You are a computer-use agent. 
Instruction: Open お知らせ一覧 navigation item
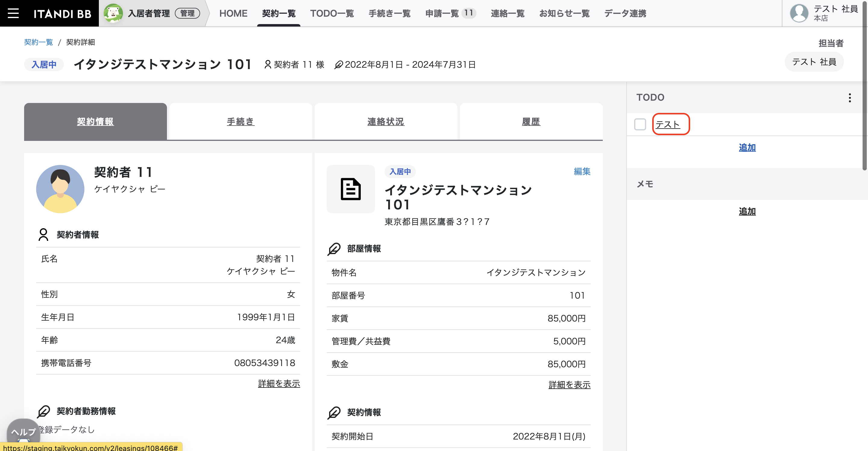pos(565,14)
